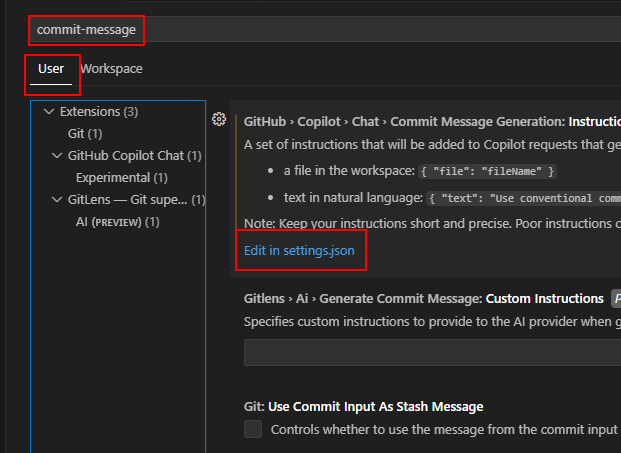The image size is (621, 453).
Task: Switch to the User settings tab
Action: coord(51,69)
